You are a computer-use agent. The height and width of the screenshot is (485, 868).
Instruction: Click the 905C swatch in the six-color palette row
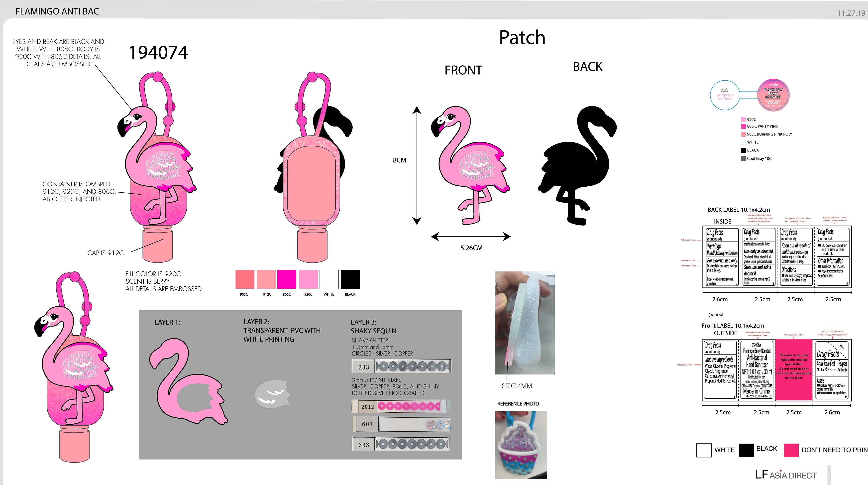245,279
